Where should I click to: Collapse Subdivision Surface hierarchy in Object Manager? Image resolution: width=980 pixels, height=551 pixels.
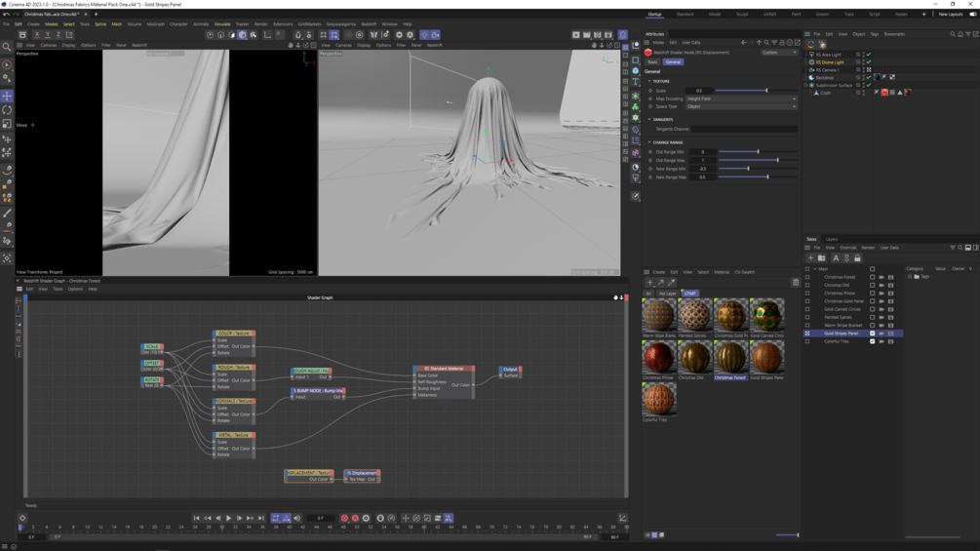point(806,85)
